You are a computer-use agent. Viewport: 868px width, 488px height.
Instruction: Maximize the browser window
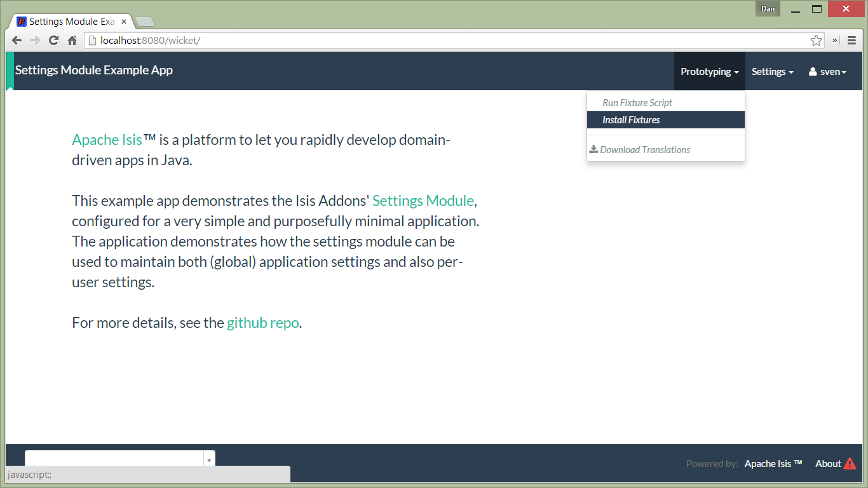point(817,10)
